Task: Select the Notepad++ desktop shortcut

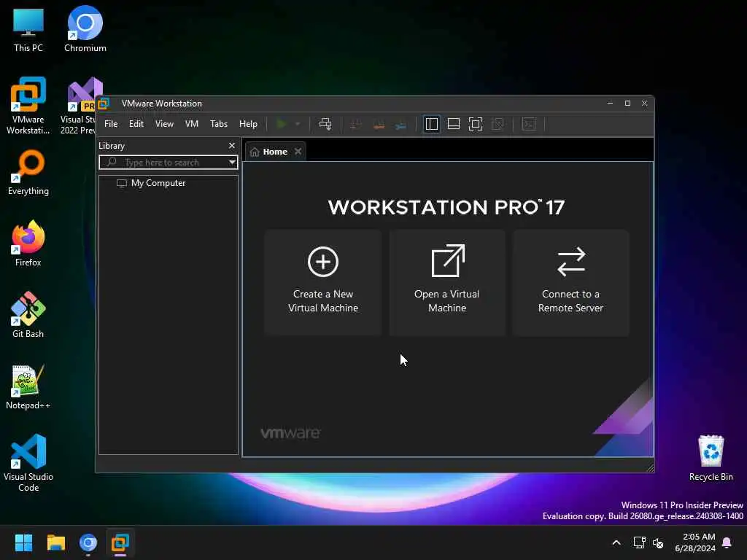Action: click(28, 386)
